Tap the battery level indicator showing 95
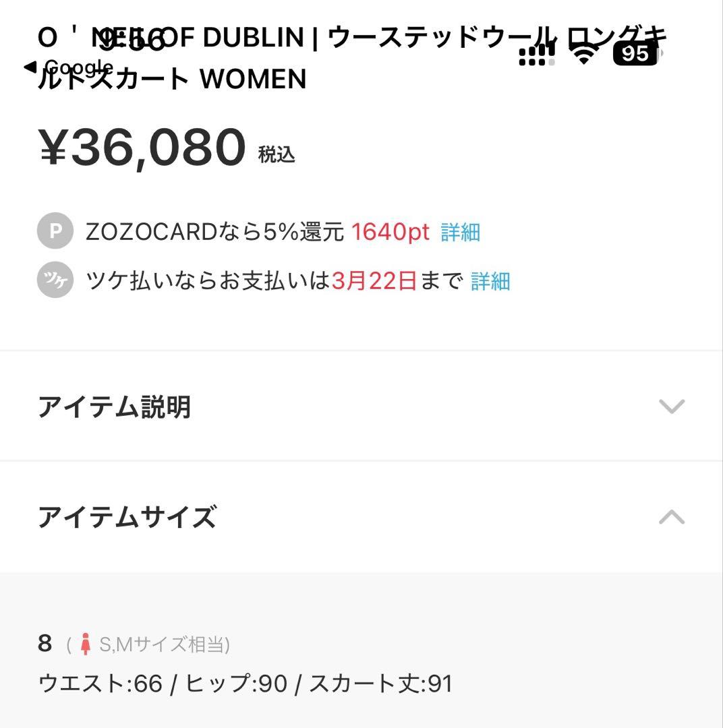This screenshot has width=723, height=728. pyautogui.click(x=636, y=53)
